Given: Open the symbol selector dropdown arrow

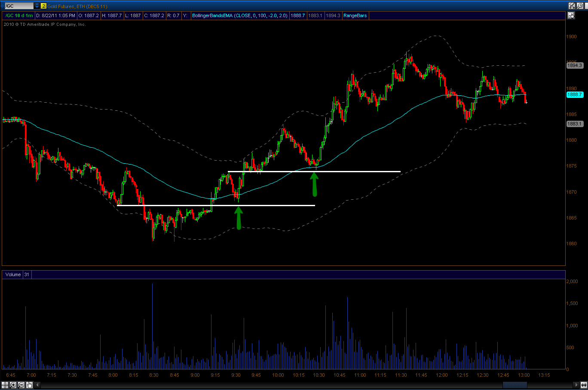Looking at the screenshot, I should pos(37,6).
